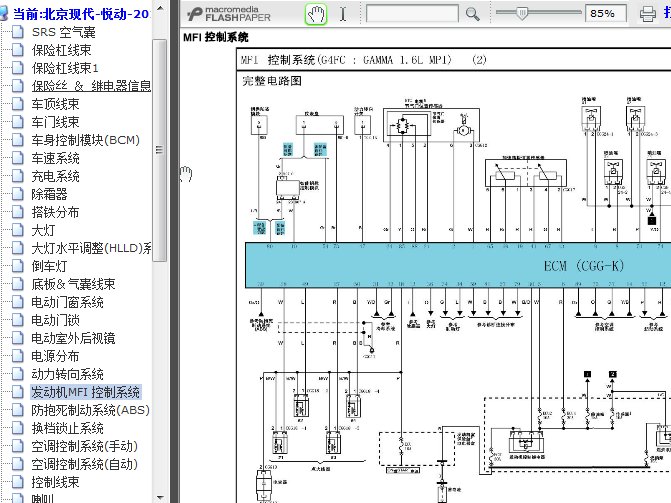This screenshot has width=671, height=503.
Task: Click the ECM (CGG-K) block in diagram
Action: tap(458, 265)
